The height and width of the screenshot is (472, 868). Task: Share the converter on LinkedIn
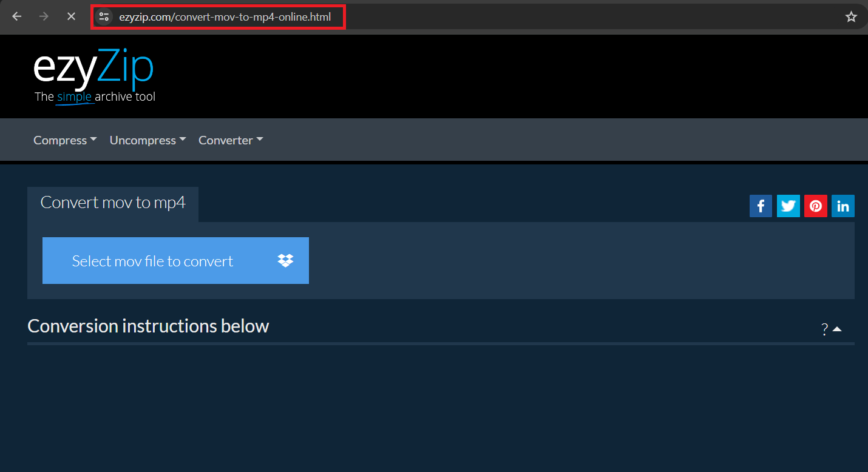pos(843,206)
